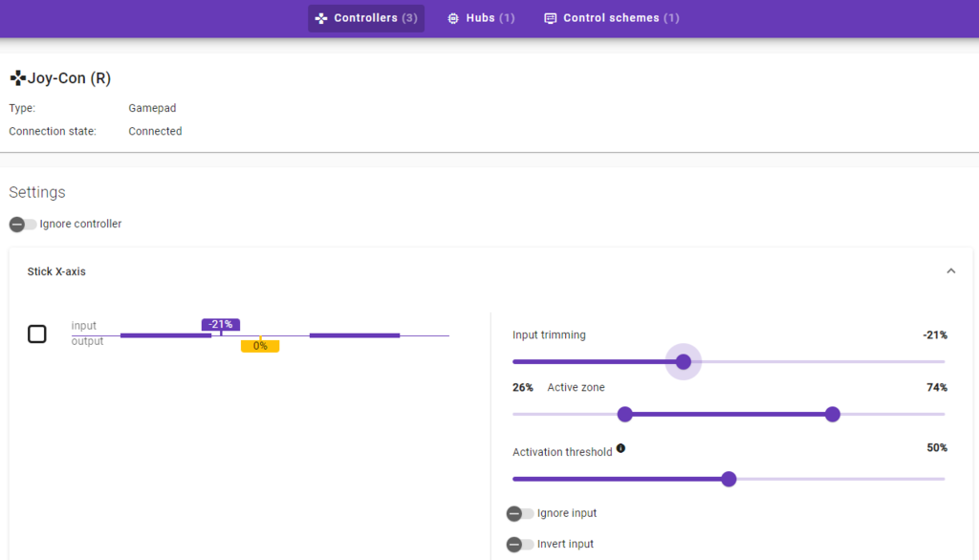This screenshot has height=560, width=979.
Task: Click the right handle of the Active zone slider
Action: coord(832,414)
